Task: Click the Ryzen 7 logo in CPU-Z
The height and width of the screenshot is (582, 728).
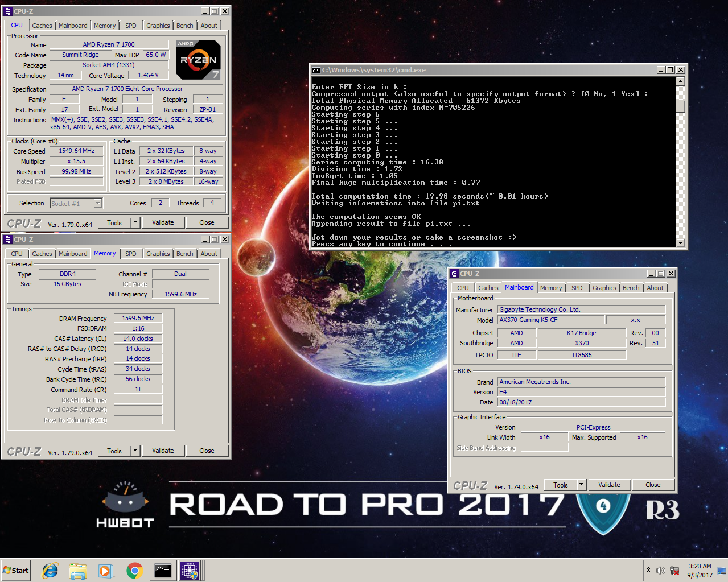Action: pos(198,59)
